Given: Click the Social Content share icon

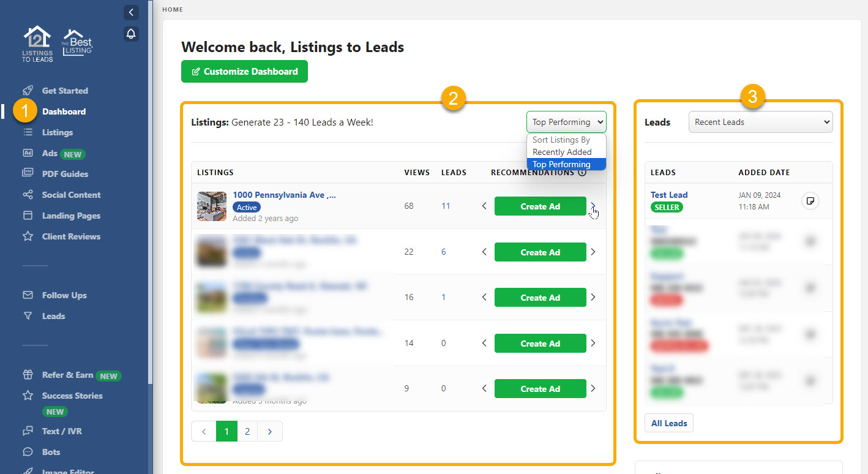Looking at the screenshot, I should pos(28,195).
